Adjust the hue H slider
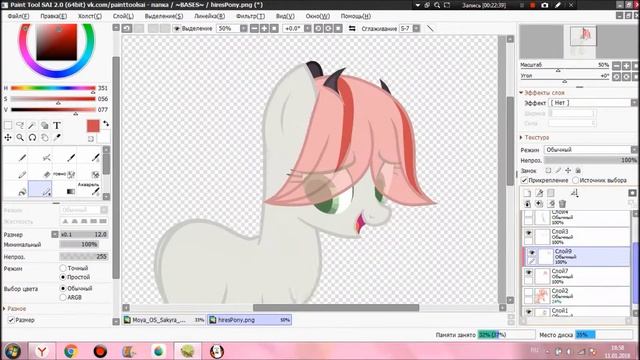Screen dimensions: 640x360 point(53,88)
